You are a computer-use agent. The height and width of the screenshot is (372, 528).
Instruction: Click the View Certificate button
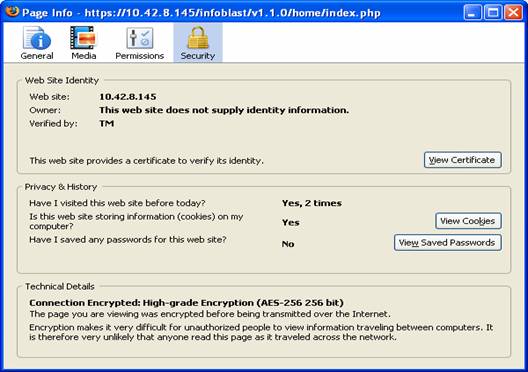463,160
